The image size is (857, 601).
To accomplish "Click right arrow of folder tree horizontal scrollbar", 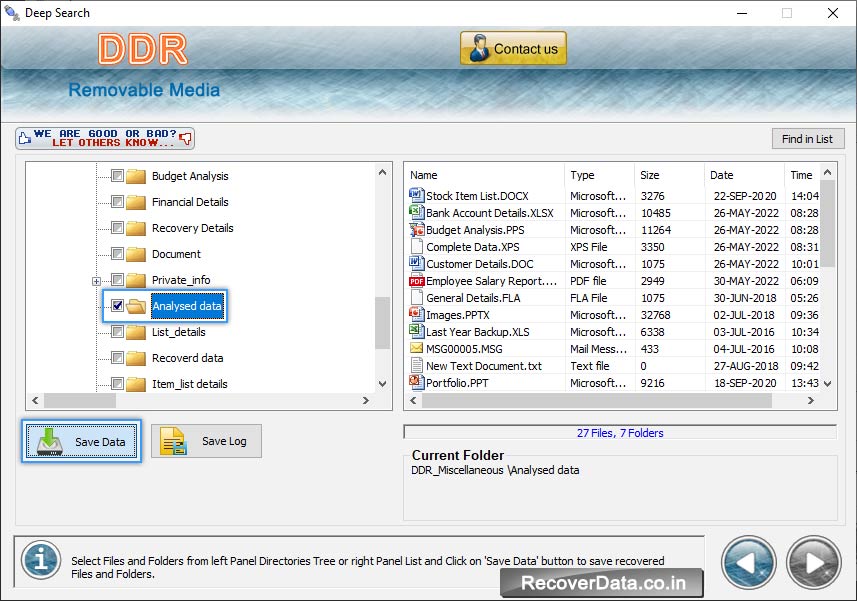I will coord(366,400).
